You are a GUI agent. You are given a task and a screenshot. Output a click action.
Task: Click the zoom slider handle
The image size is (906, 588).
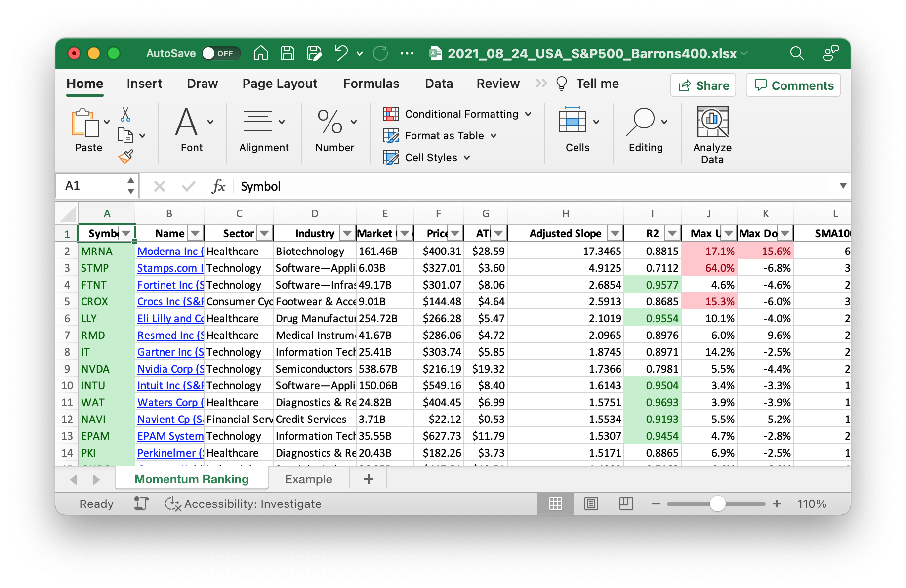pyautogui.click(x=717, y=504)
